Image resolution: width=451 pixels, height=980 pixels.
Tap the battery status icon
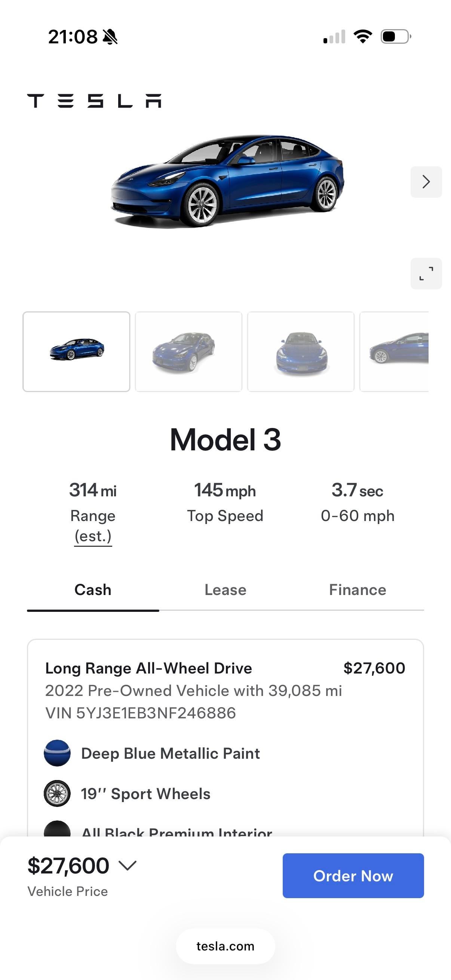coord(396,37)
